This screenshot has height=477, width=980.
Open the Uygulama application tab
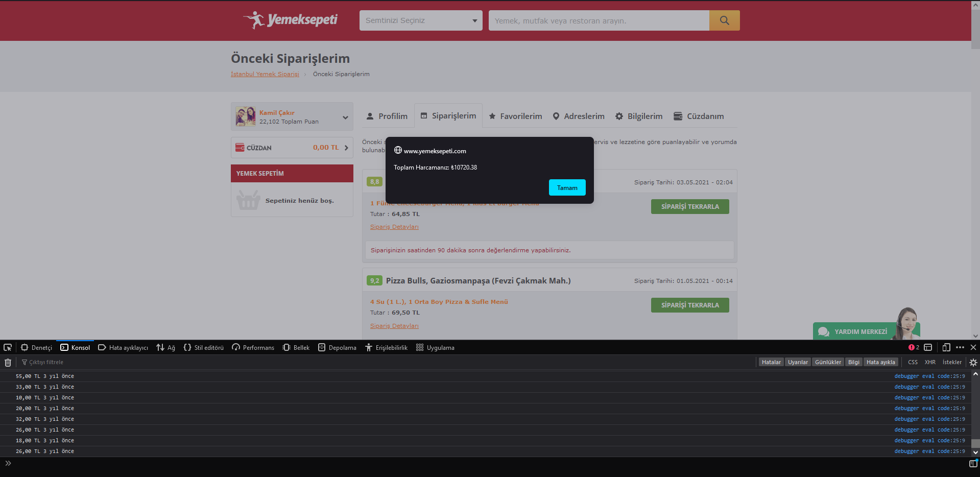[435, 347]
